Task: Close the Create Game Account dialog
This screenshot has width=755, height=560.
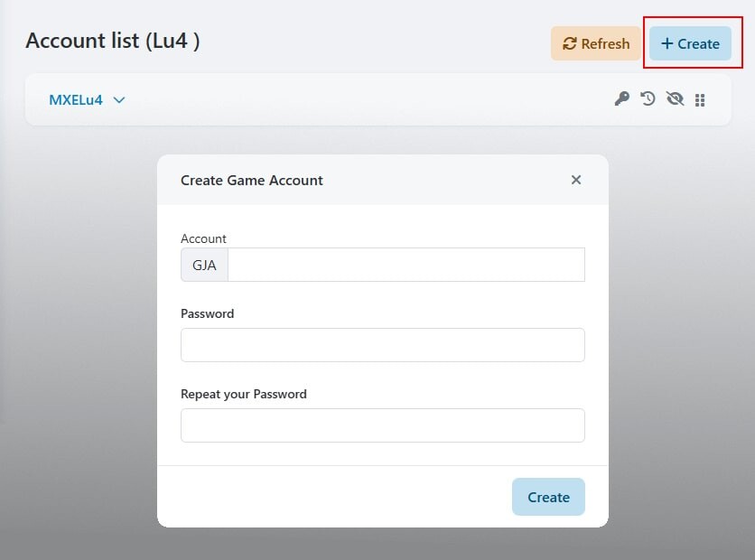Action: [x=576, y=180]
